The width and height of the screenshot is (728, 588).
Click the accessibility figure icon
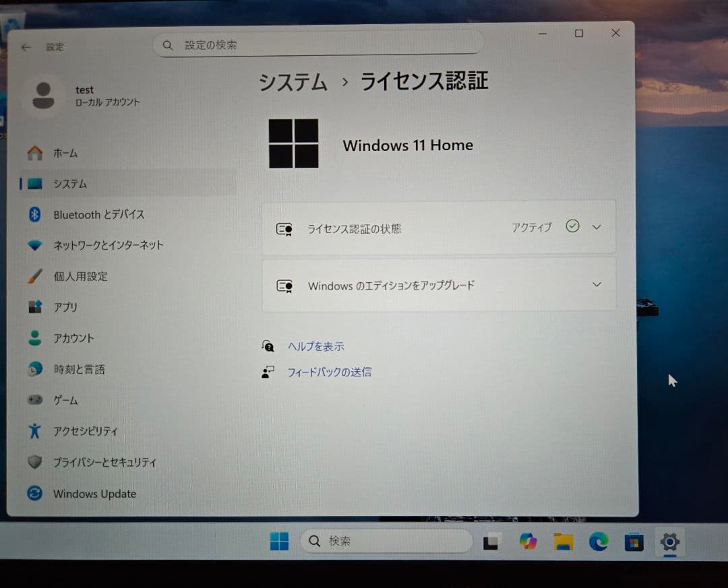coord(35,430)
